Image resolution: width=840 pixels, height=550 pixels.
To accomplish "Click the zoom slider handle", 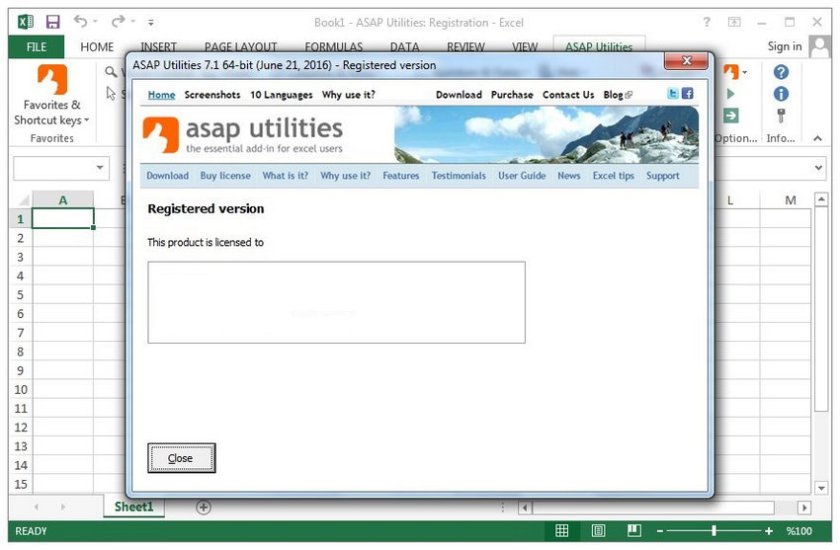I will 714,531.
